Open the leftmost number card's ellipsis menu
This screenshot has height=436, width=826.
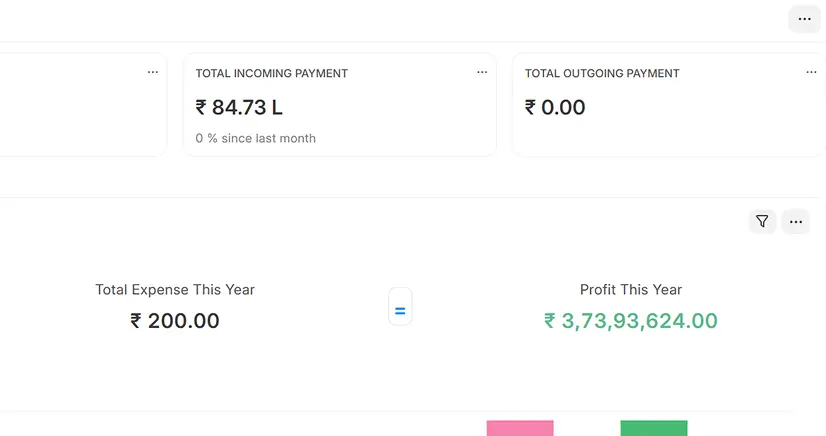tap(153, 73)
